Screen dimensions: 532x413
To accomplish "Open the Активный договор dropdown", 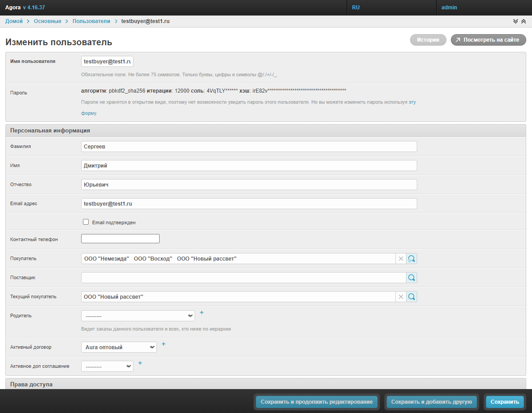I will click(x=119, y=347).
